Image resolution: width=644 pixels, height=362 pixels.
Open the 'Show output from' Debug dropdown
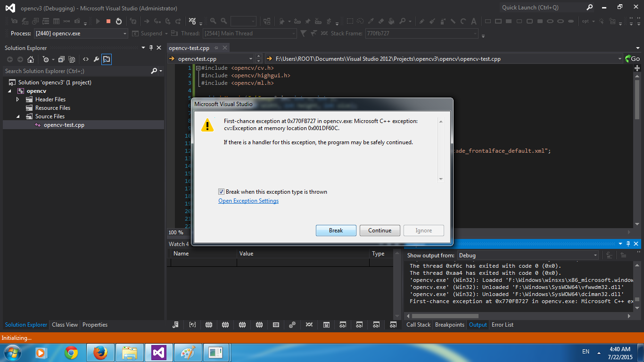(x=528, y=255)
